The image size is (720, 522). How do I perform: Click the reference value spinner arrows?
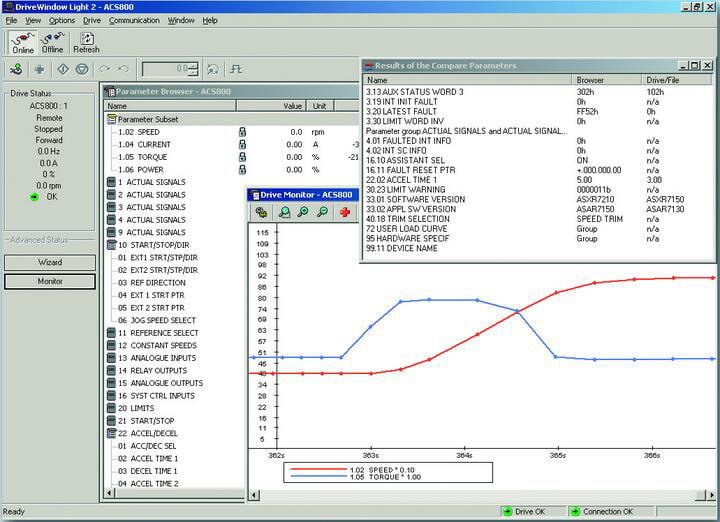click(194, 69)
